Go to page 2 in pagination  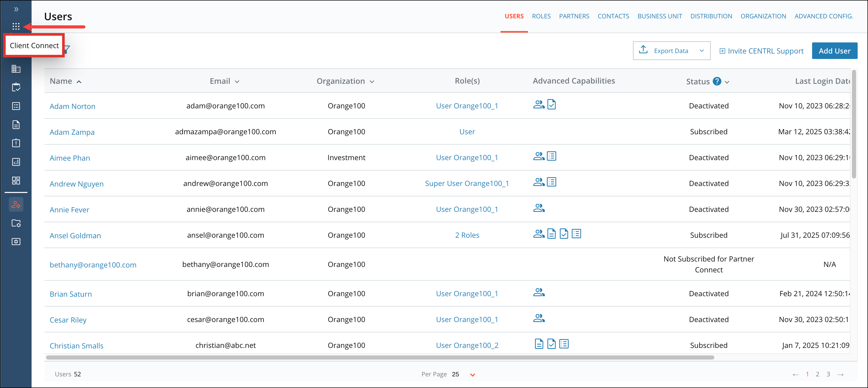(818, 374)
